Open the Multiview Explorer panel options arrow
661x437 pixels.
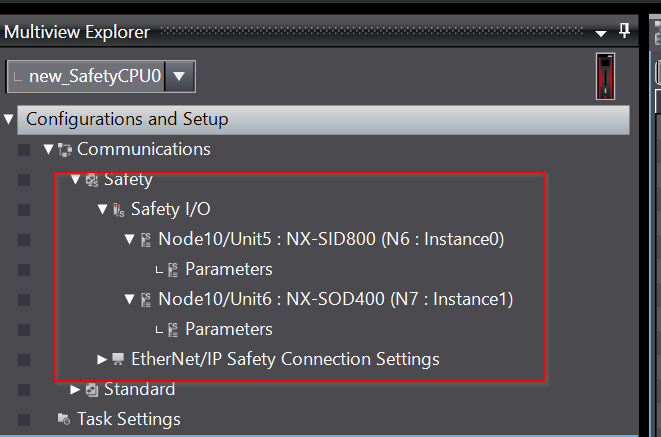tap(601, 33)
